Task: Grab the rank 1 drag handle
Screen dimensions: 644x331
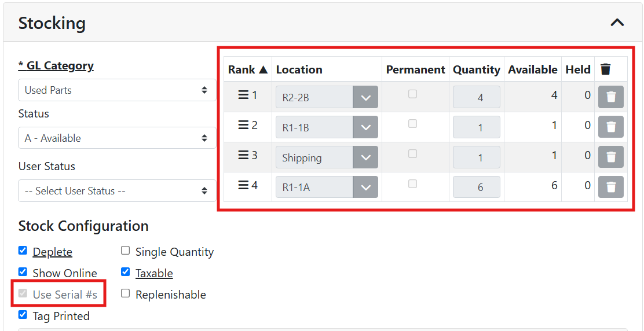Action: pyautogui.click(x=243, y=95)
